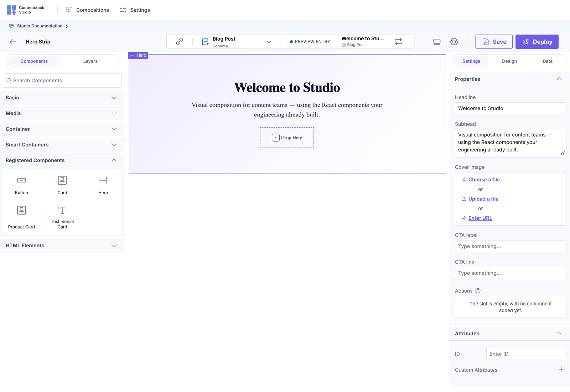Select the Hero registered component

coord(103,185)
